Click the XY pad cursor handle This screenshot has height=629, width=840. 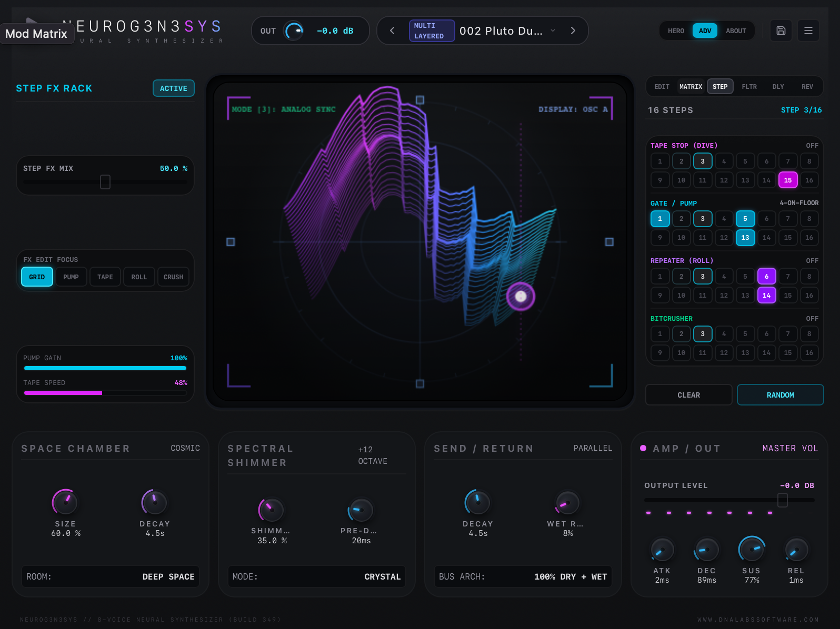521,297
